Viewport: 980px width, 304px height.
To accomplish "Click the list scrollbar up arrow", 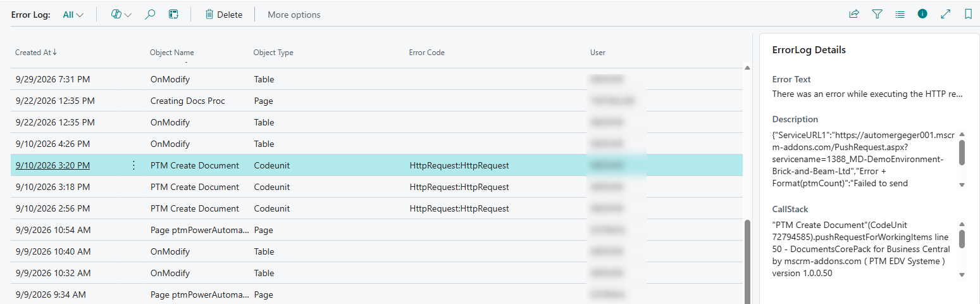I will (747, 68).
